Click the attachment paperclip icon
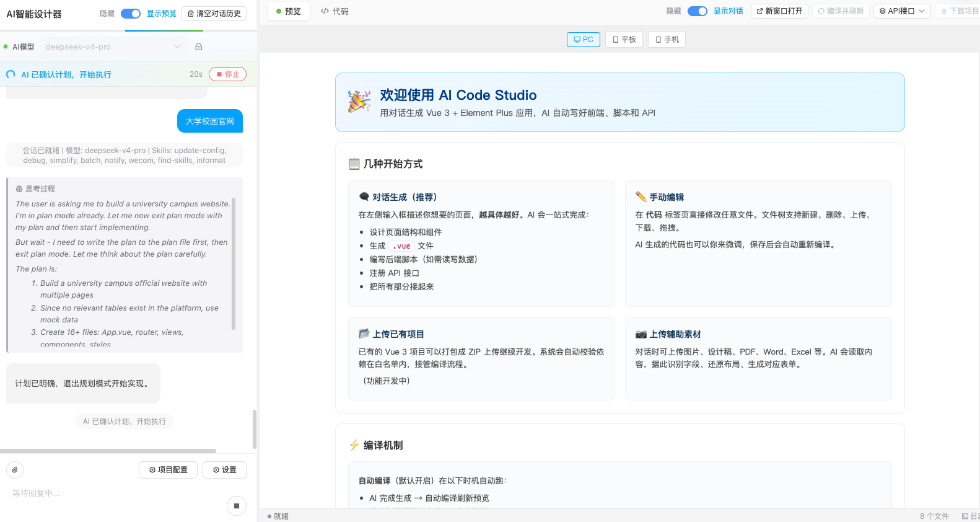The image size is (980, 522). [15, 470]
